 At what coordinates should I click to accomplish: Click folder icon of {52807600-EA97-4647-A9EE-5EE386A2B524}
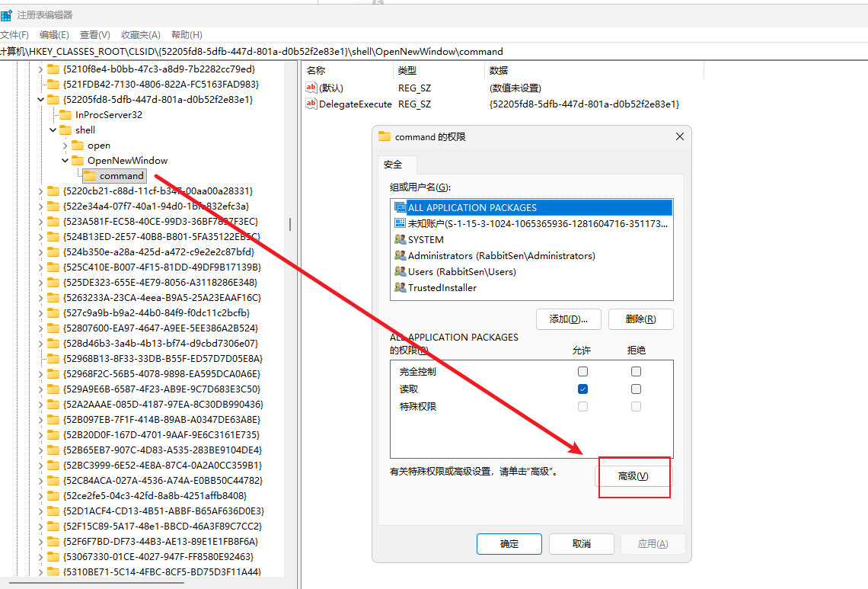[53, 328]
